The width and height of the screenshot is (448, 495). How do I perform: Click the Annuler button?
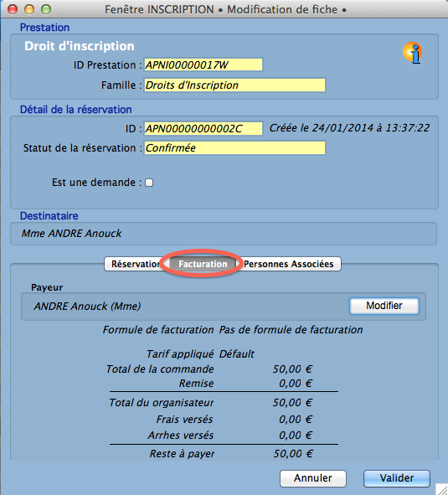[x=313, y=478]
